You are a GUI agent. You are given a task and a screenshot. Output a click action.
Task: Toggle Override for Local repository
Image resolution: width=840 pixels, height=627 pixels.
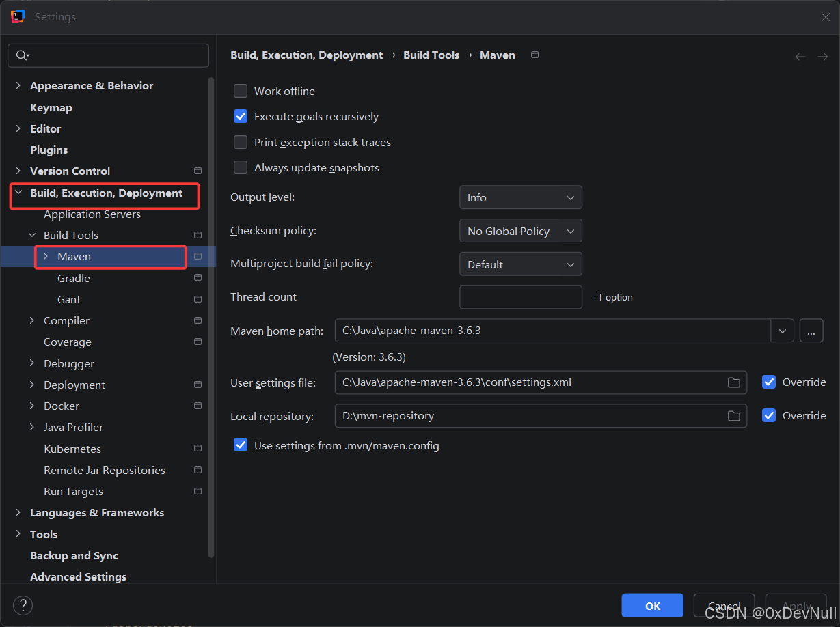769,415
